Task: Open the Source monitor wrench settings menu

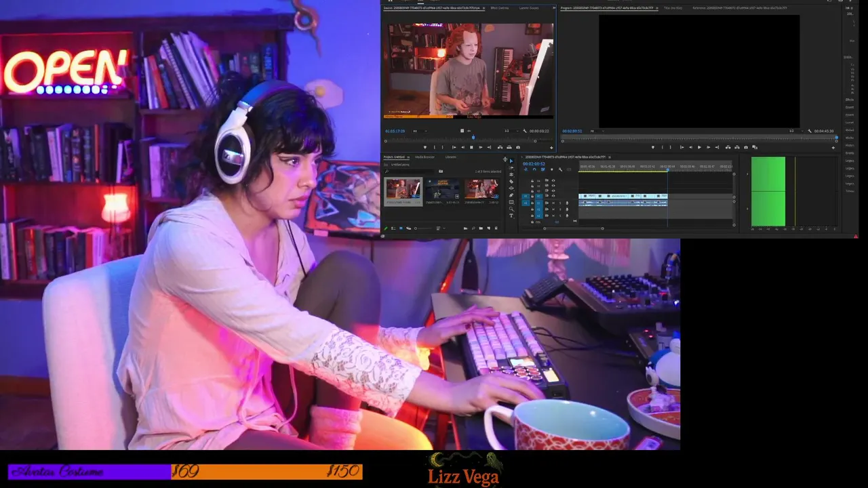Action: click(x=525, y=131)
